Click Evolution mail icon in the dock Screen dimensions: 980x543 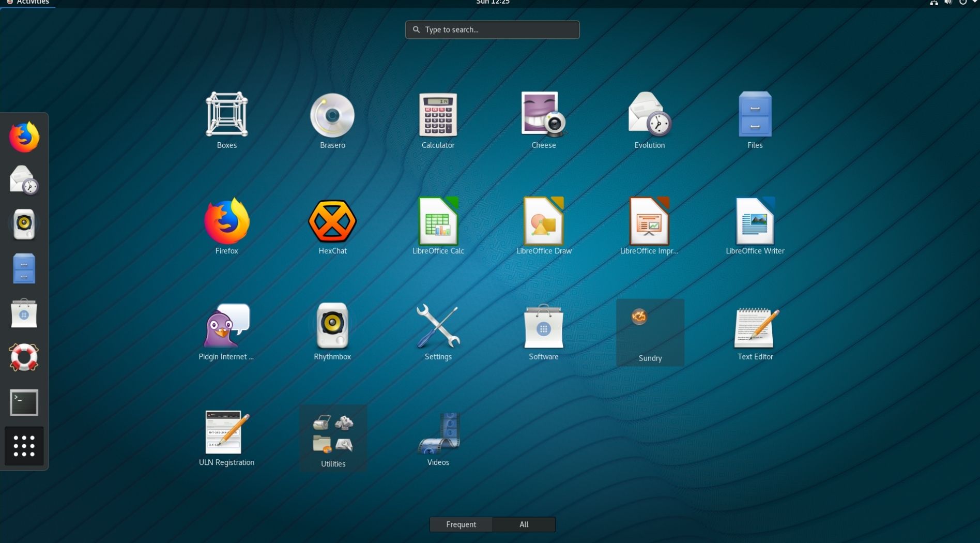(x=24, y=179)
